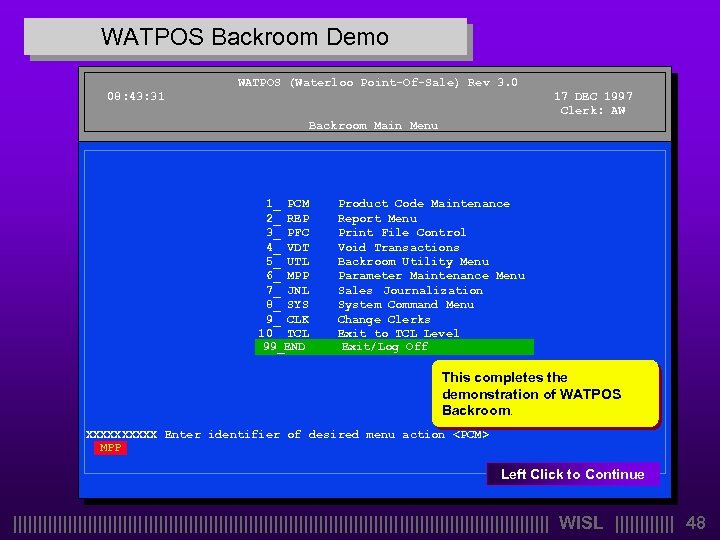Click the 'WATPOS Backroom Demo' slide title
This screenshot has height=540, width=720.
245,37
